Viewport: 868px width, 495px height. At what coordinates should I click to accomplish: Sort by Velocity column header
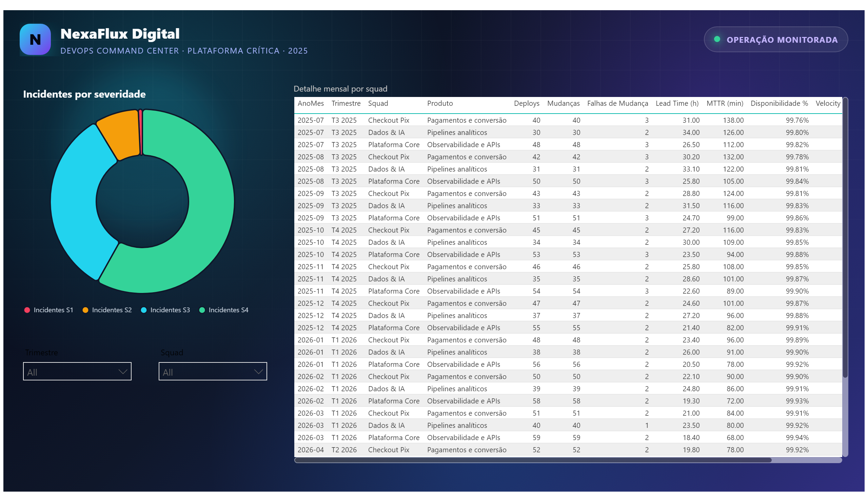pos(828,103)
